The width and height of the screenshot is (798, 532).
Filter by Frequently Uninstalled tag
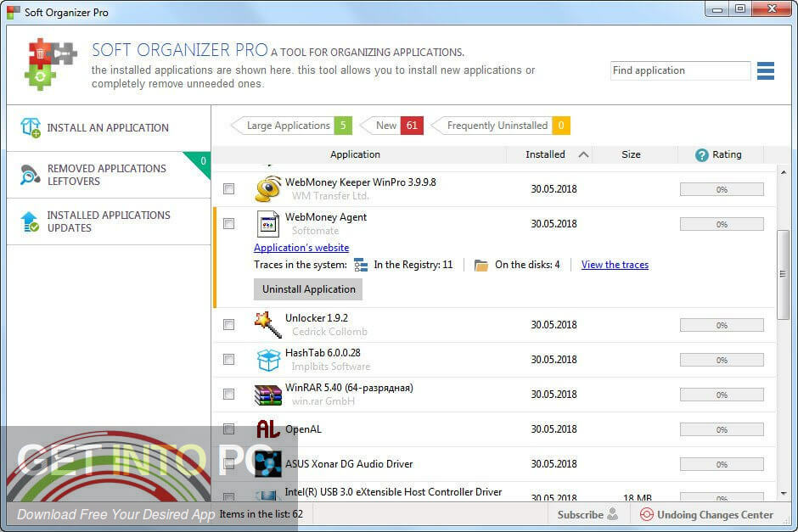click(500, 126)
